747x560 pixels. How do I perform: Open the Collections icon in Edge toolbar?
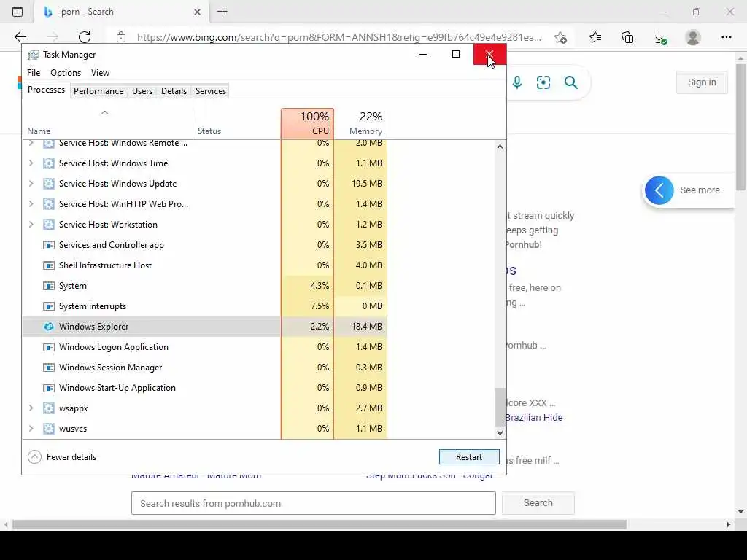627,37
